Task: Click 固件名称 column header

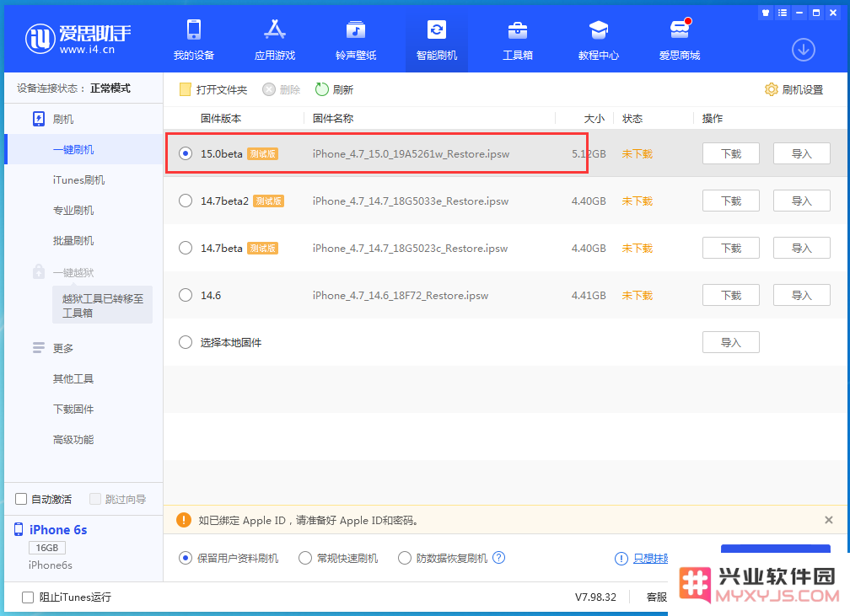Action: click(333, 118)
